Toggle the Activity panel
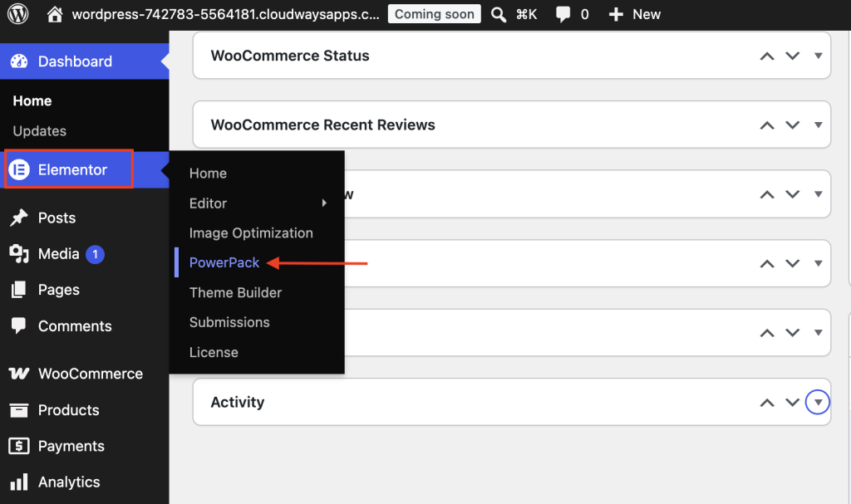 (x=818, y=403)
